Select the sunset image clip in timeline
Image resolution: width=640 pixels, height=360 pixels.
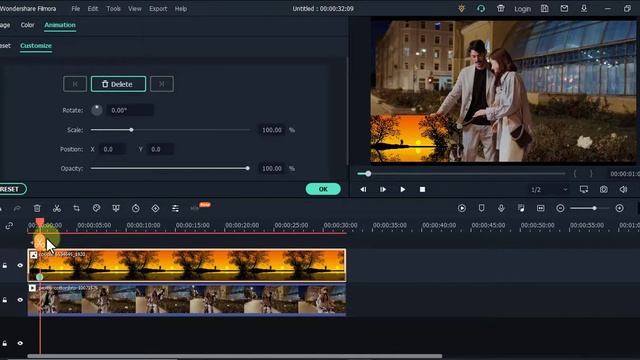[187, 265]
